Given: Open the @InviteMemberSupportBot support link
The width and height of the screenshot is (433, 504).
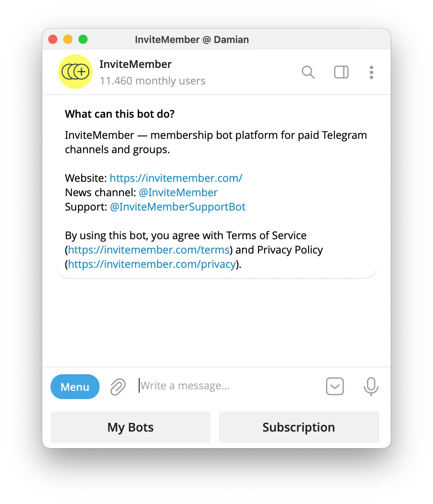Looking at the screenshot, I should click(178, 207).
